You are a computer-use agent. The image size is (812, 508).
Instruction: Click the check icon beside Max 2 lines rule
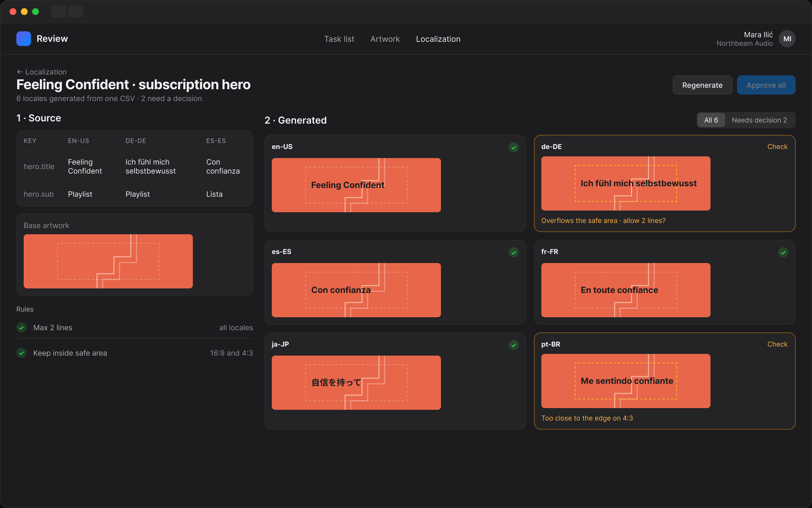[21, 327]
